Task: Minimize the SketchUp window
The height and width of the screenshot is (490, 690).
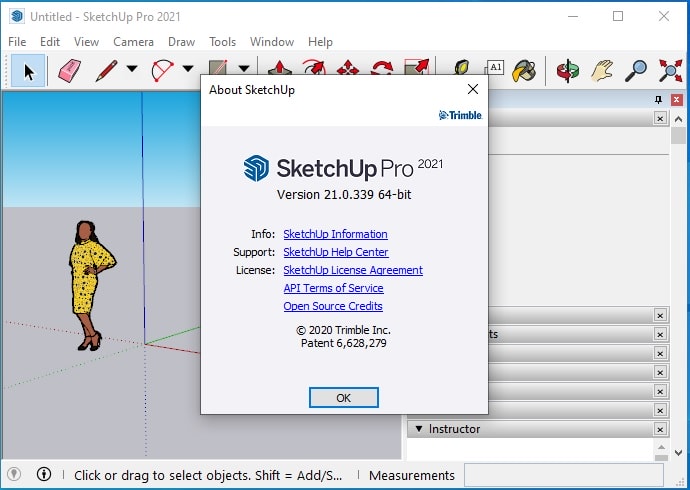Action: click(573, 16)
